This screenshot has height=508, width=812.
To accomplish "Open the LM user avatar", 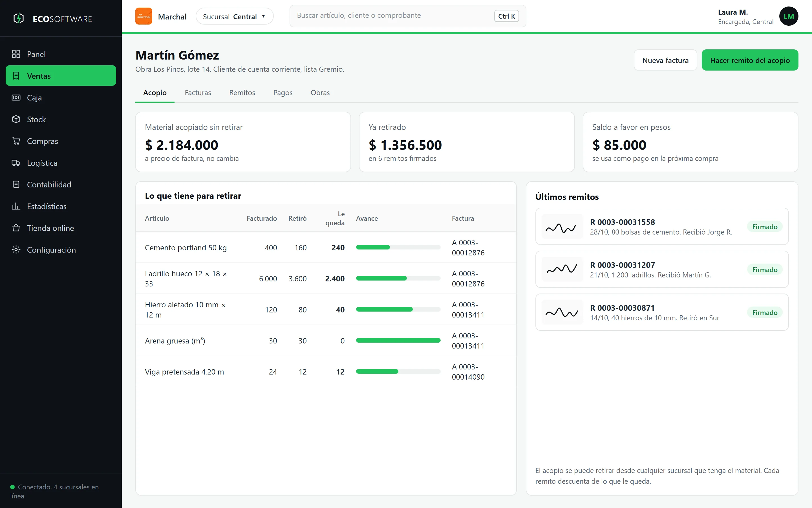I will coord(789,16).
